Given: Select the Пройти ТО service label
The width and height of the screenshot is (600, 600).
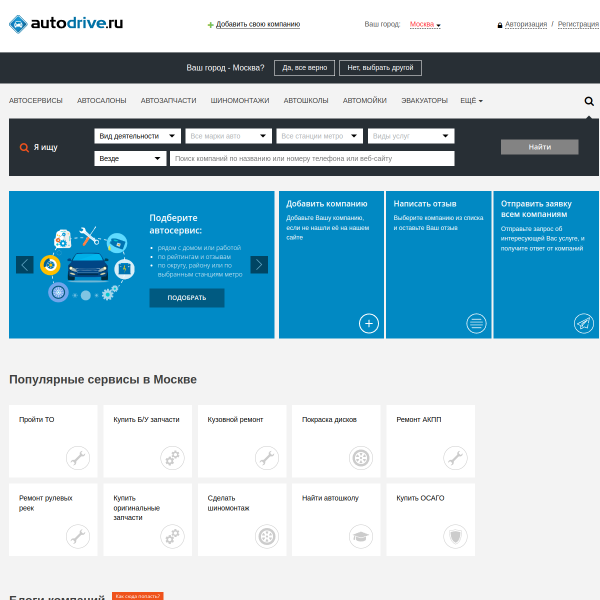Looking at the screenshot, I should click(x=37, y=420).
